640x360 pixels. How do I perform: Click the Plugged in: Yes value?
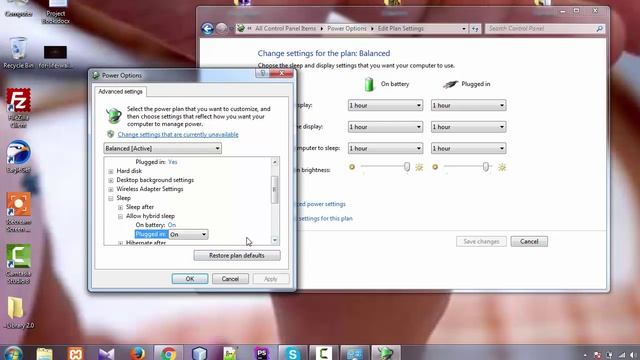173,162
